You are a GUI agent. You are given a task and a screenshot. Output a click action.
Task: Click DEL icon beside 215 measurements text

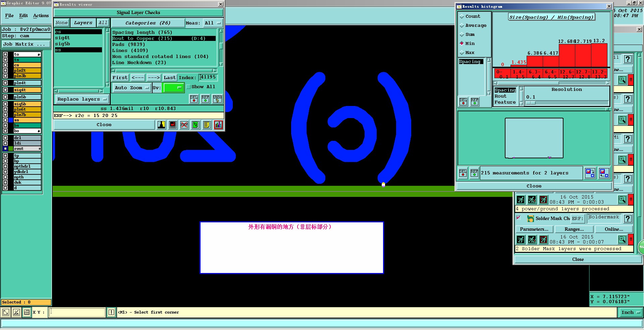point(463,173)
